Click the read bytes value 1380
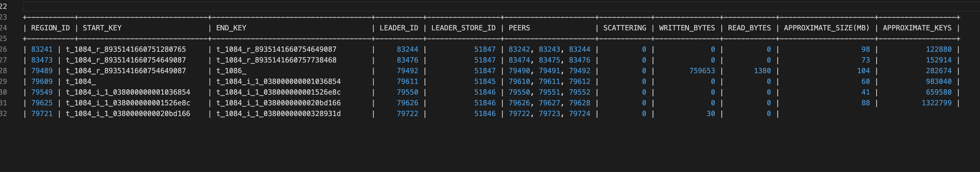 click(x=762, y=71)
